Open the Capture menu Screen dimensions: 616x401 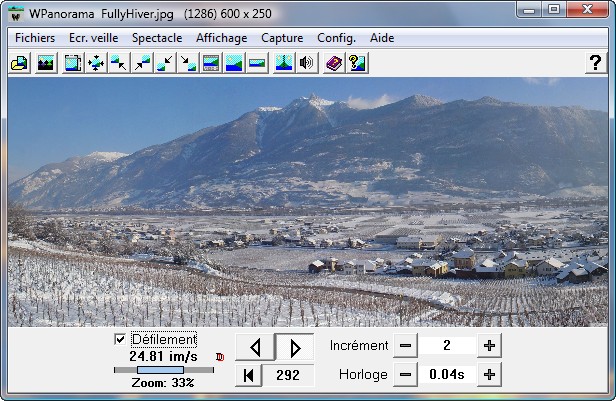[x=282, y=38]
